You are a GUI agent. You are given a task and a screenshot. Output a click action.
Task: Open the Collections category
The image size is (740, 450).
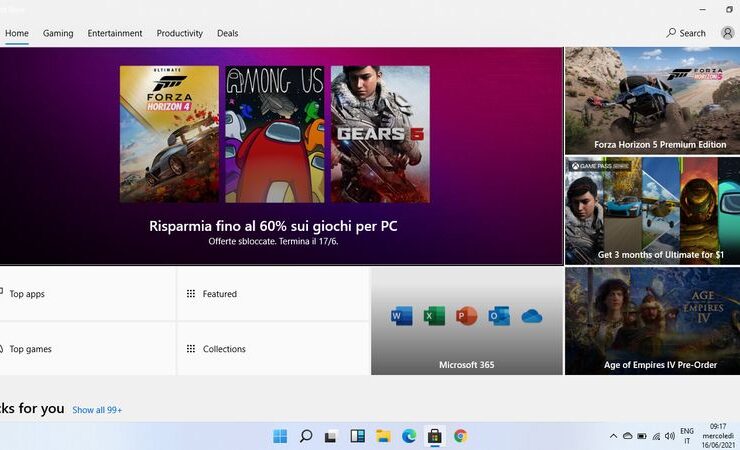click(x=273, y=349)
